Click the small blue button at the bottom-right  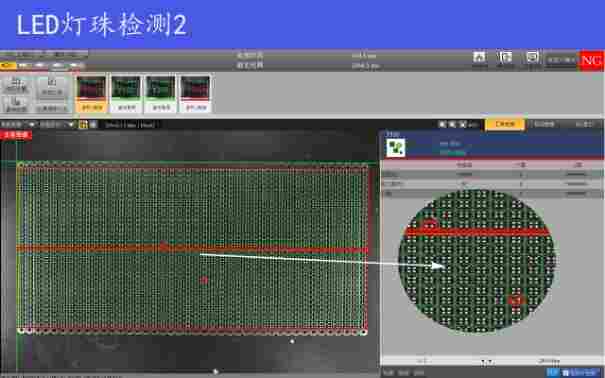[x=553, y=373]
